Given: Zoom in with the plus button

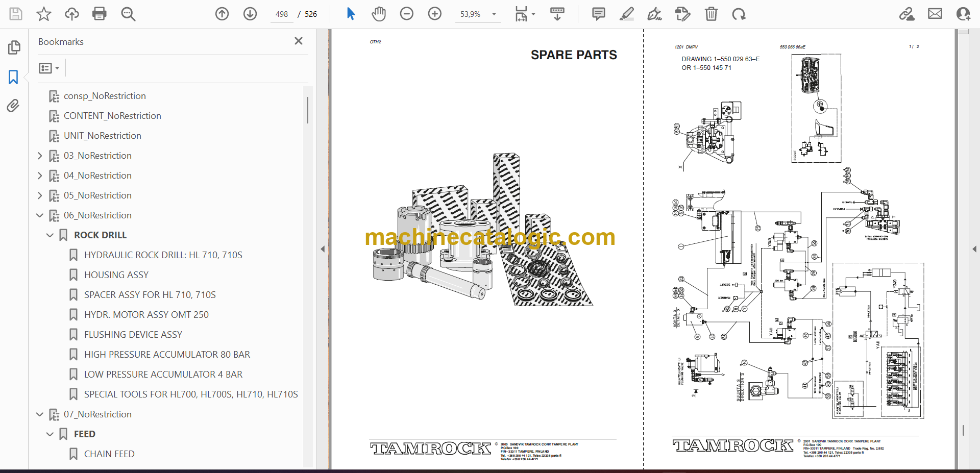Looking at the screenshot, I should point(435,14).
